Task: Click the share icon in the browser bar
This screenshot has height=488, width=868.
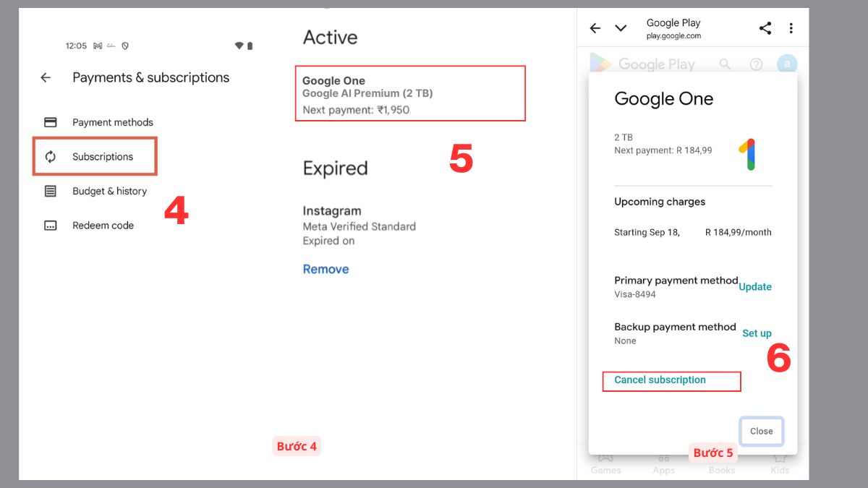Action: (765, 28)
